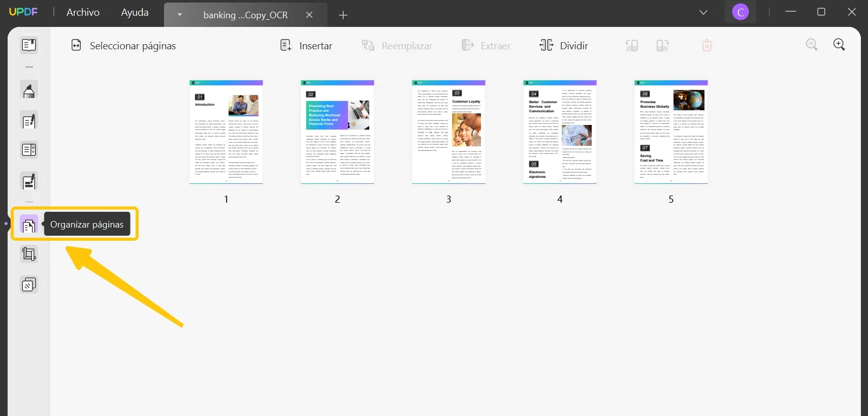Open the Ayuda menu

pyautogui.click(x=135, y=12)
